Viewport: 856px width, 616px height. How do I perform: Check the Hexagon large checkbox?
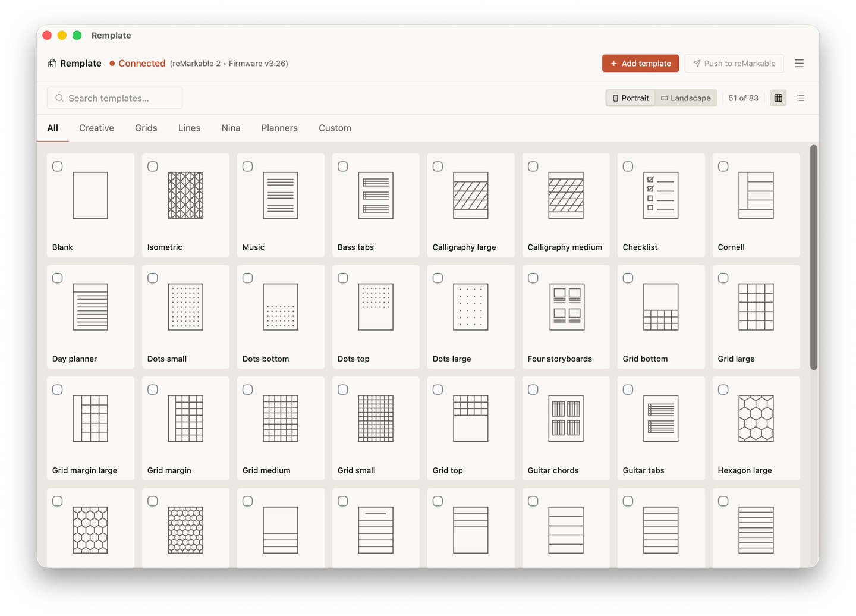[723, 390]
